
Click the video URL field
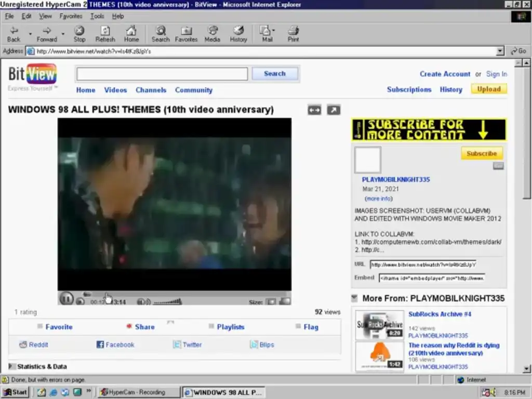pyautogui.click(x=423, y=264)
